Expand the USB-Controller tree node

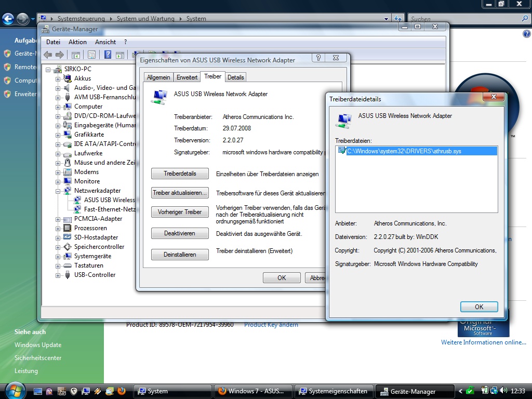58,275
